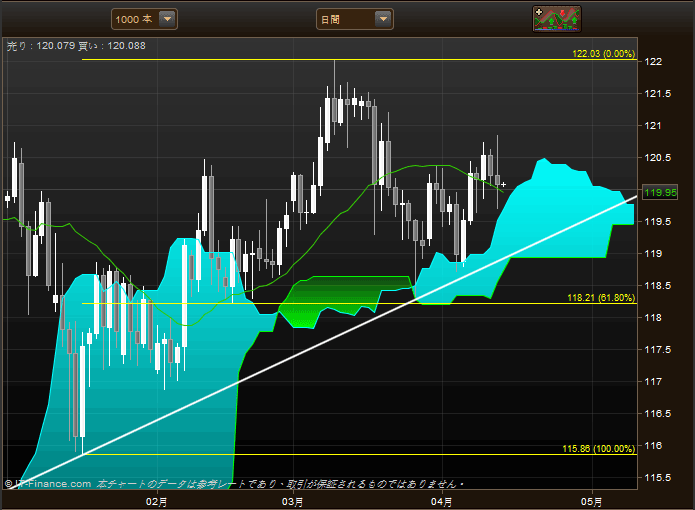Click the 04月 date axis label

point(441,502)
